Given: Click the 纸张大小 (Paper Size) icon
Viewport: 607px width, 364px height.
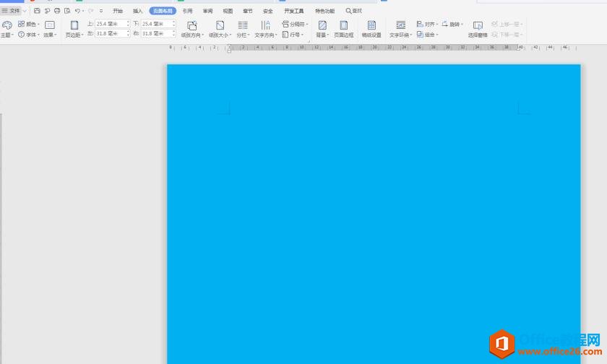Looking at the screenshot, I should [220, 25].
